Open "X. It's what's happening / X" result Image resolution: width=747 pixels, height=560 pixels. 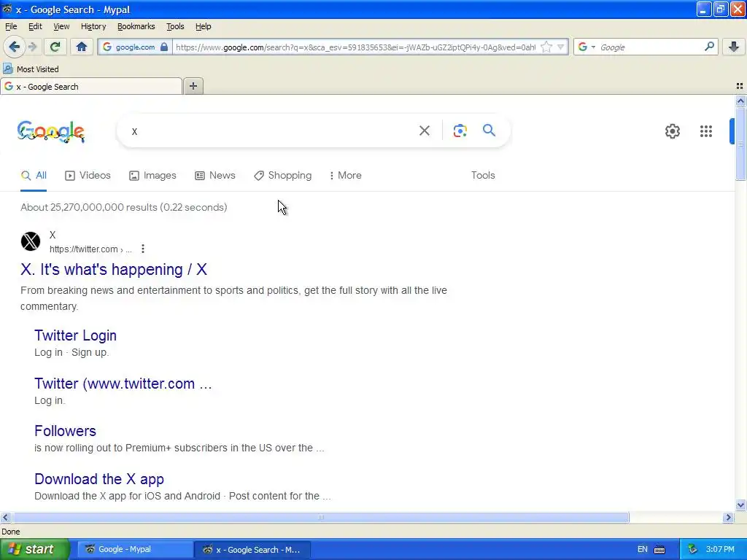pos(114,270)
